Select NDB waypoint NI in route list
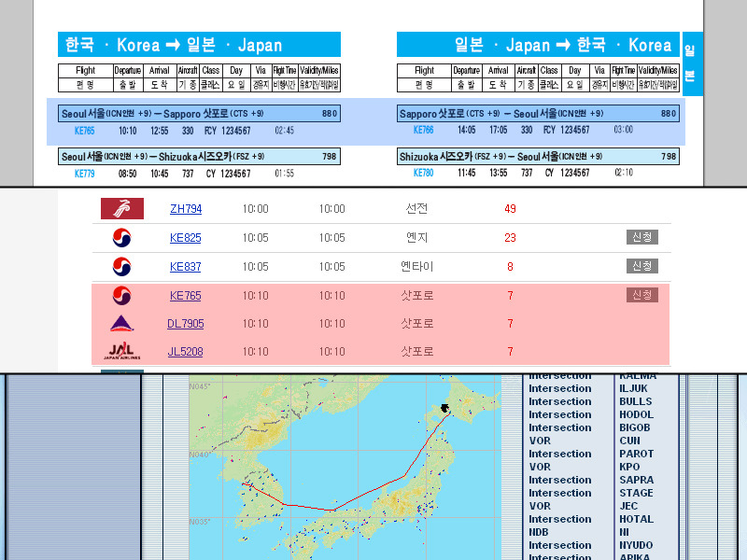The height and width of the screenshot is (560, 747). [624, 532]
